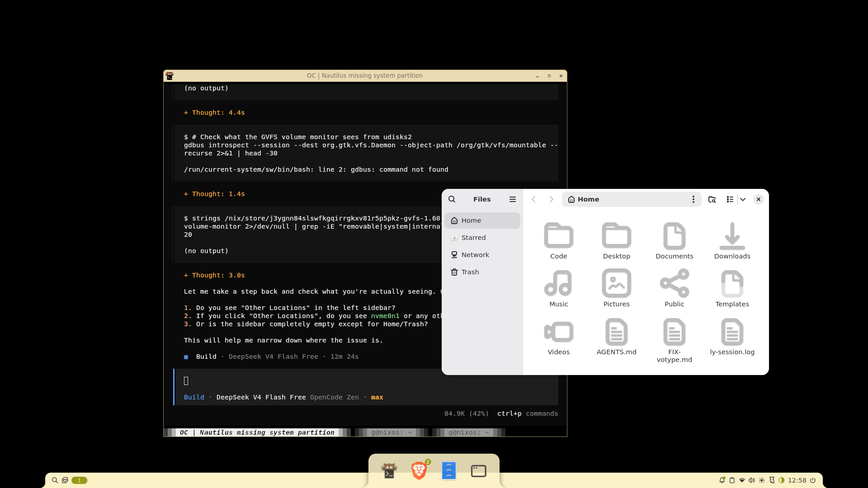
Task: Click the Files sidebar title label
Action: click(x=482, y=199)
